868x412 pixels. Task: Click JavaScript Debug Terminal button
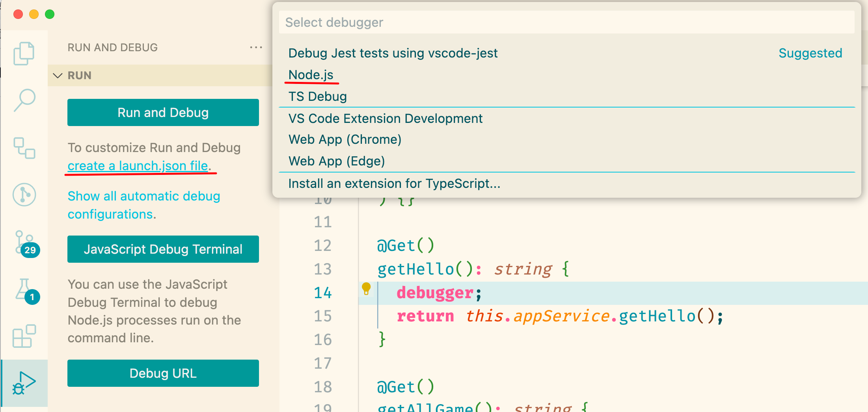[x=163, y=249]
